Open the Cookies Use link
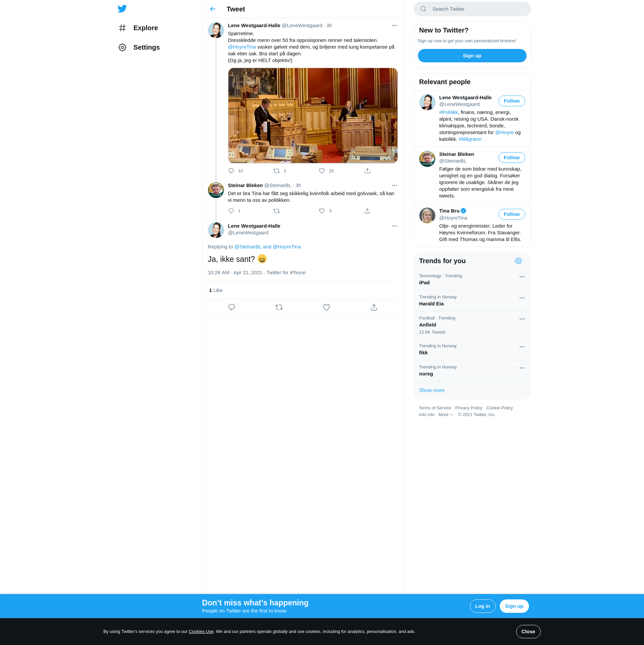This screenshot has width=644, height=645. [201, 632]
